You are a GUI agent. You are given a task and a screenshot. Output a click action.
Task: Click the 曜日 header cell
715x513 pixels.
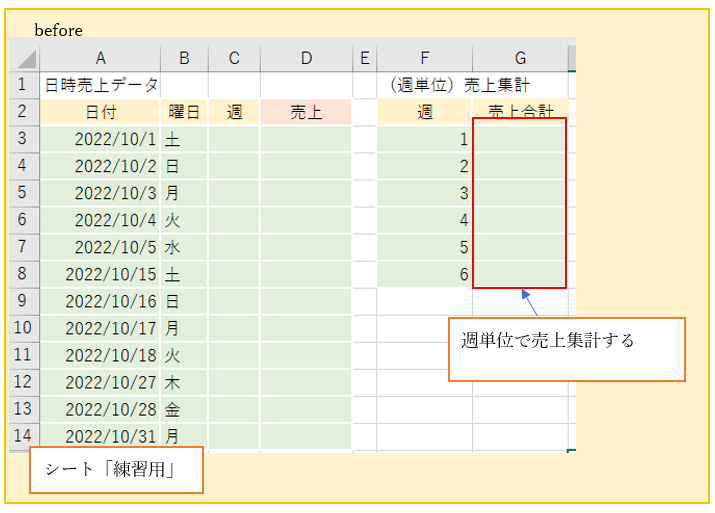(184, 113)
